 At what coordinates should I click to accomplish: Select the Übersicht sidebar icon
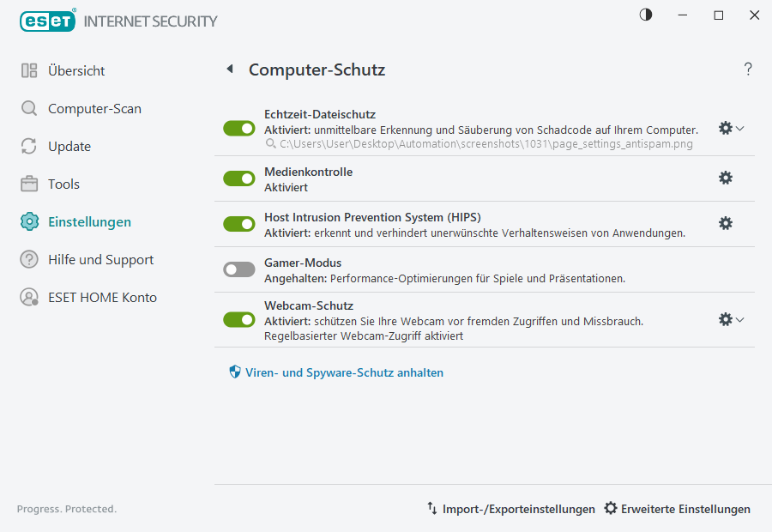click(x=29, y=71)
